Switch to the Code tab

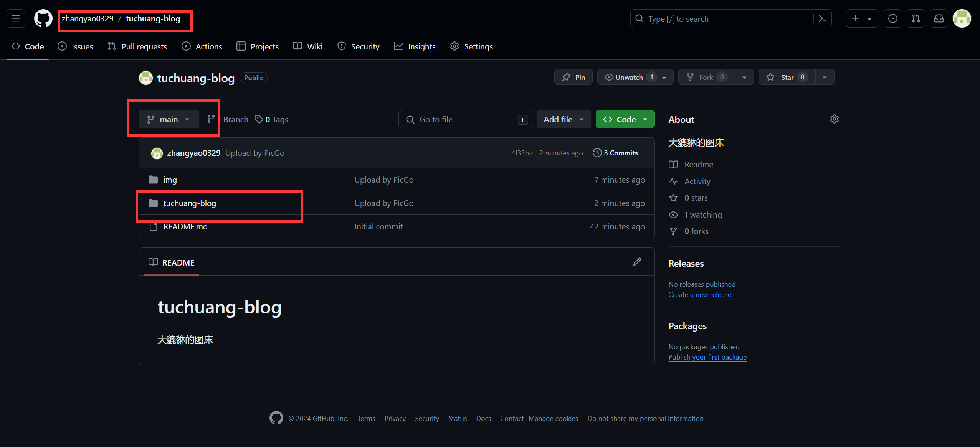click(x=28, y=46)
